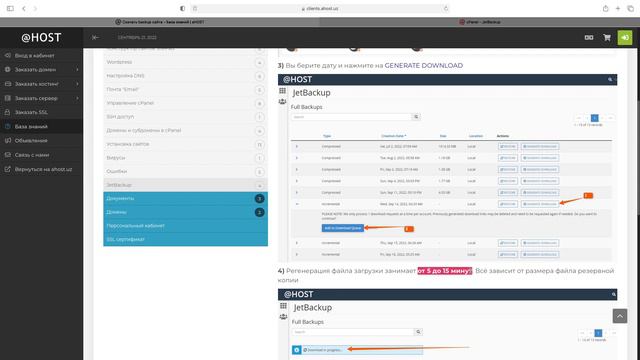This screenshot has width=640, height=360.
Task: Open the Safari share icon
Action: tap(605, 8)
